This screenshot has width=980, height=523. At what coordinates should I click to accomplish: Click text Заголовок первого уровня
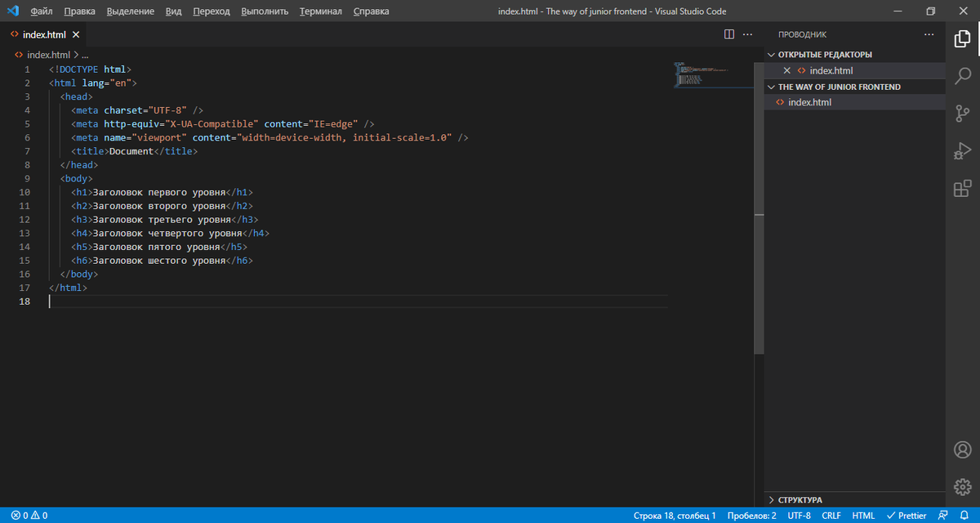click(x=159, y=193)
